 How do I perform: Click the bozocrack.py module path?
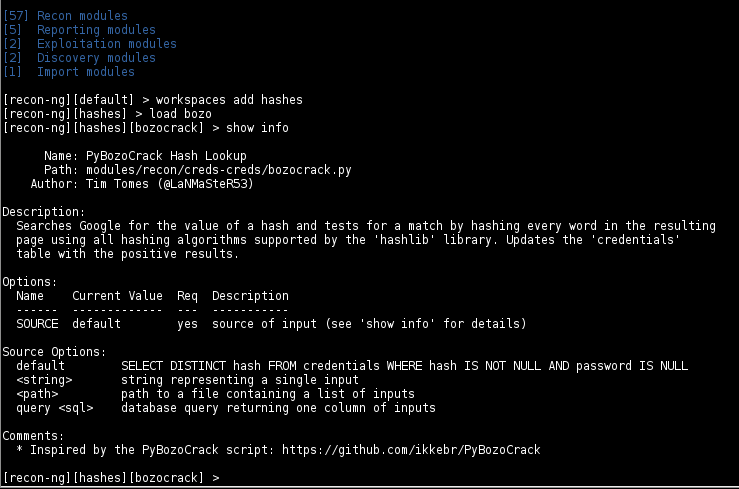pyautogui.click(x=219, y=170)
